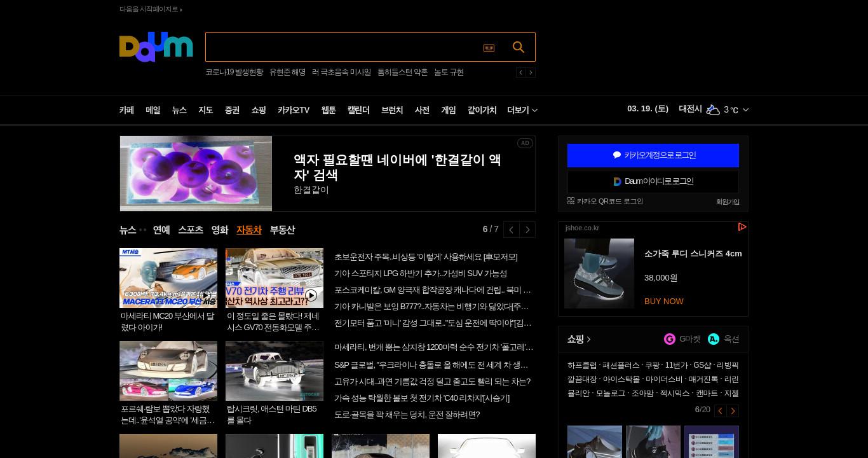Switch to the 부동산 tab
The width and height of the screenshot is (868, 458).
(282, 230)
